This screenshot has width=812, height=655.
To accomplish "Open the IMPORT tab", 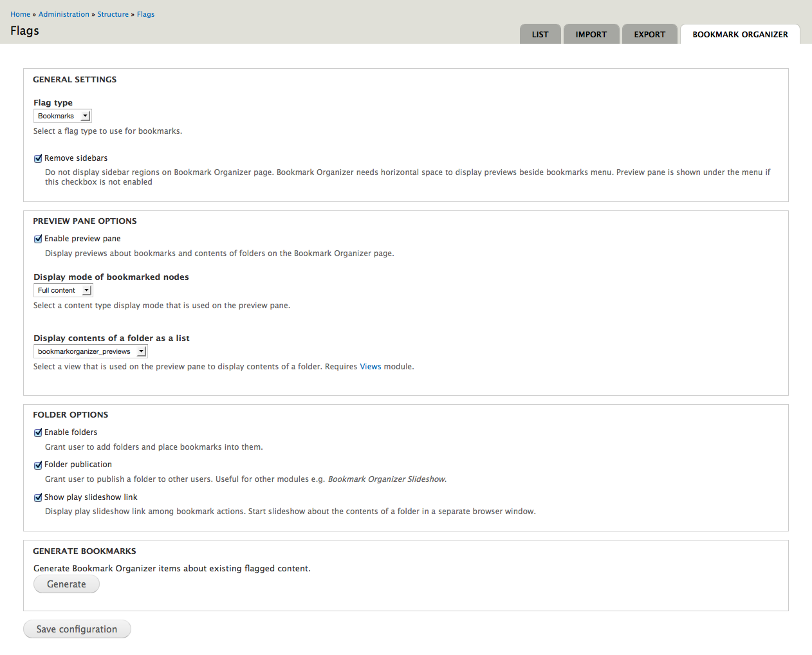I will [x=591, y=34].
